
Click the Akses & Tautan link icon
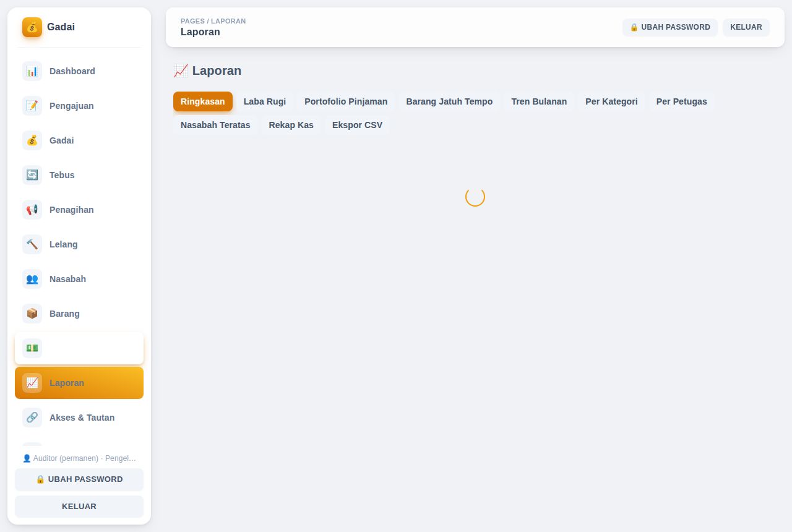coord(32,418)
